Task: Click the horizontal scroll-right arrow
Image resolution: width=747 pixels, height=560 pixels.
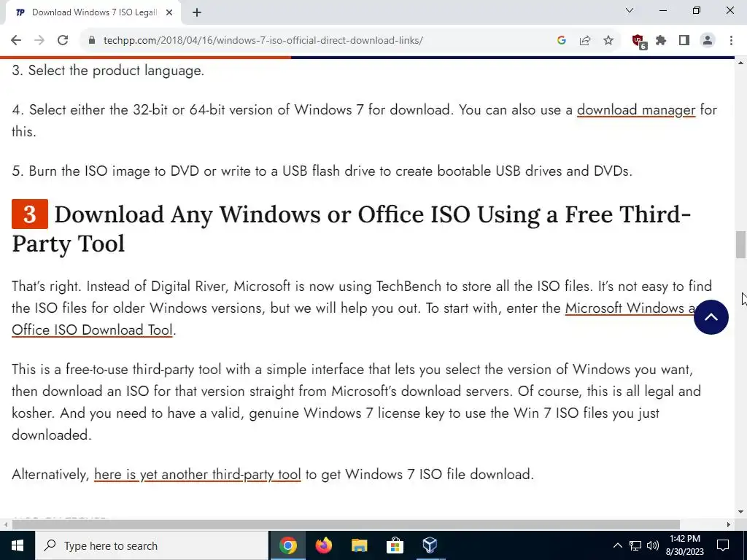Action: click(x=729, y=525)
